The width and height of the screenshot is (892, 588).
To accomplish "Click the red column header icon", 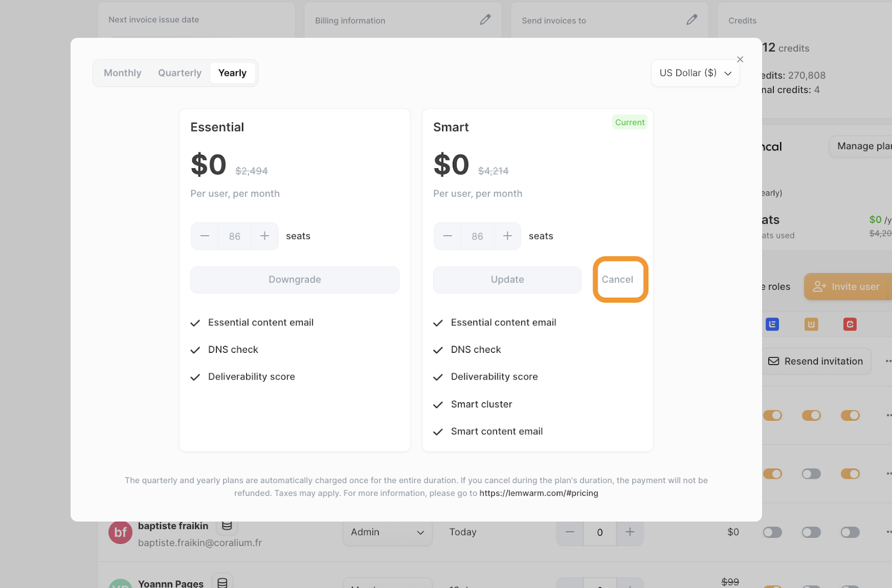I will [850, 324].
